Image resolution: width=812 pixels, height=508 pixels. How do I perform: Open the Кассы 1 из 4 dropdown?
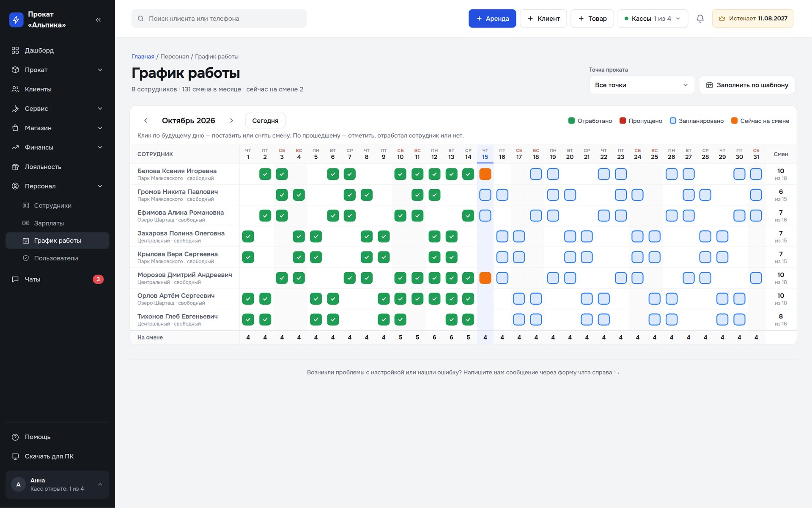point(653,19)
